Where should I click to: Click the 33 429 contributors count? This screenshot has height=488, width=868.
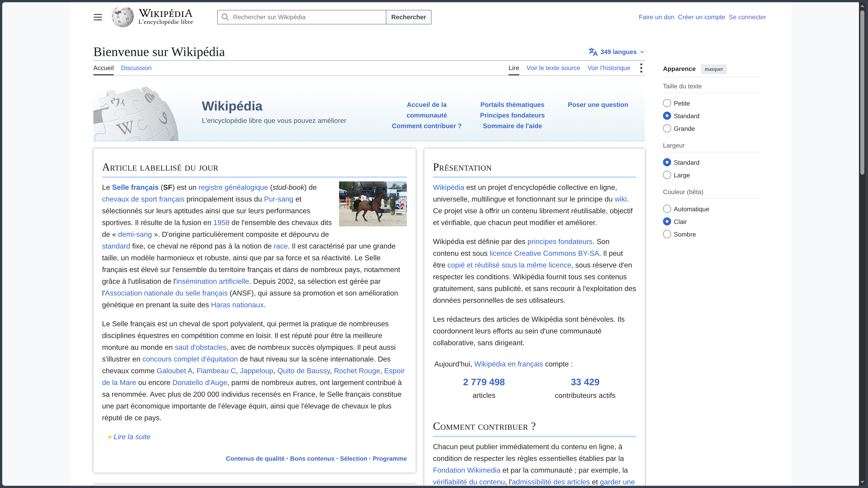pos(585,382)
